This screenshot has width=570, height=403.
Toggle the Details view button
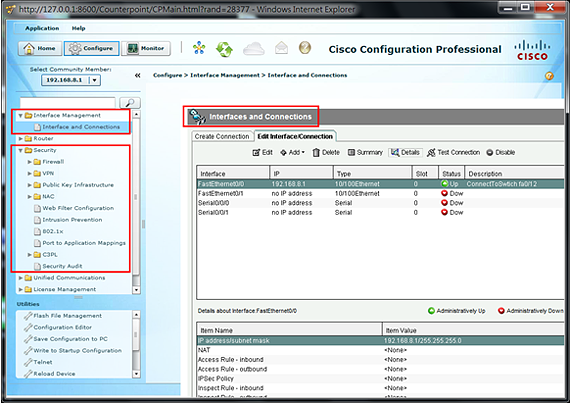[x=405, y=152]
